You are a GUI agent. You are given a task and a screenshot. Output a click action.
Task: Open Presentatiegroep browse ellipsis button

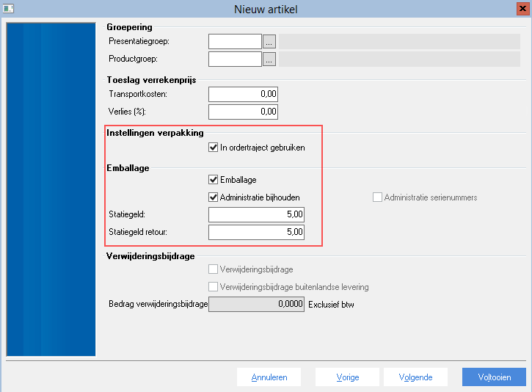coord(269,42)
